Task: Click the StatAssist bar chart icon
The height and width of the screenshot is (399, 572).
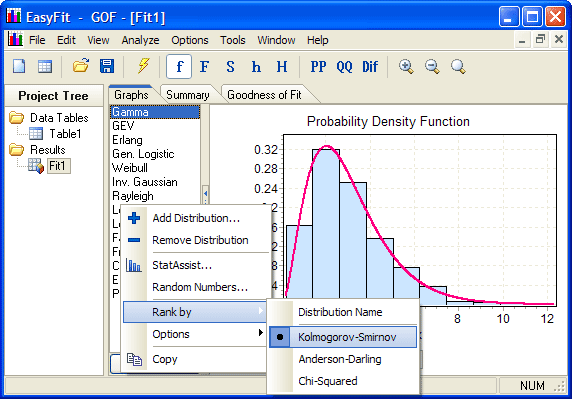Action: [x=134, y=265]
